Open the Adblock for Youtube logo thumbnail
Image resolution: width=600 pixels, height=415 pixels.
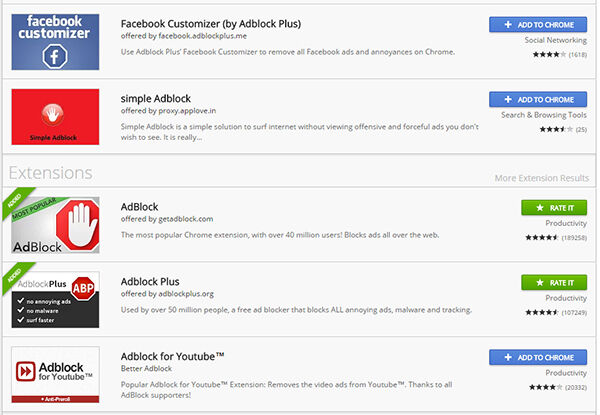[55, 374]
